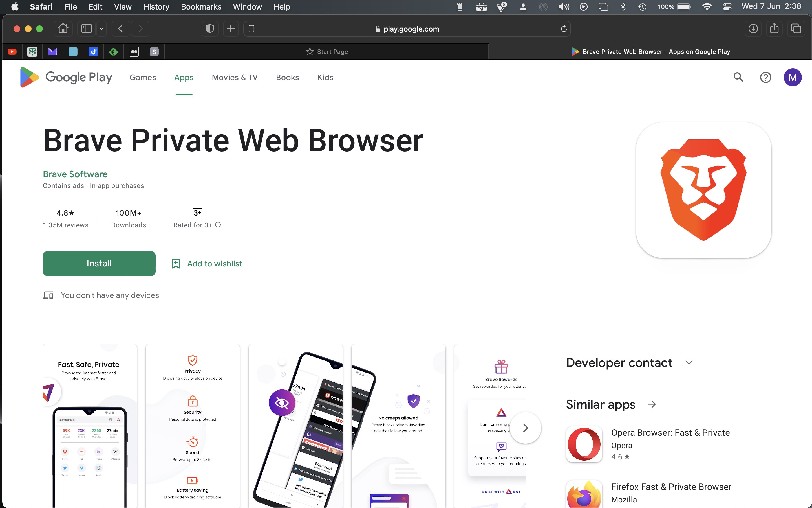Open the pinned Gmail-style M tab
The height and width of the screenshot is (508, 812).
pyautogui.click(x=53, y=52)
